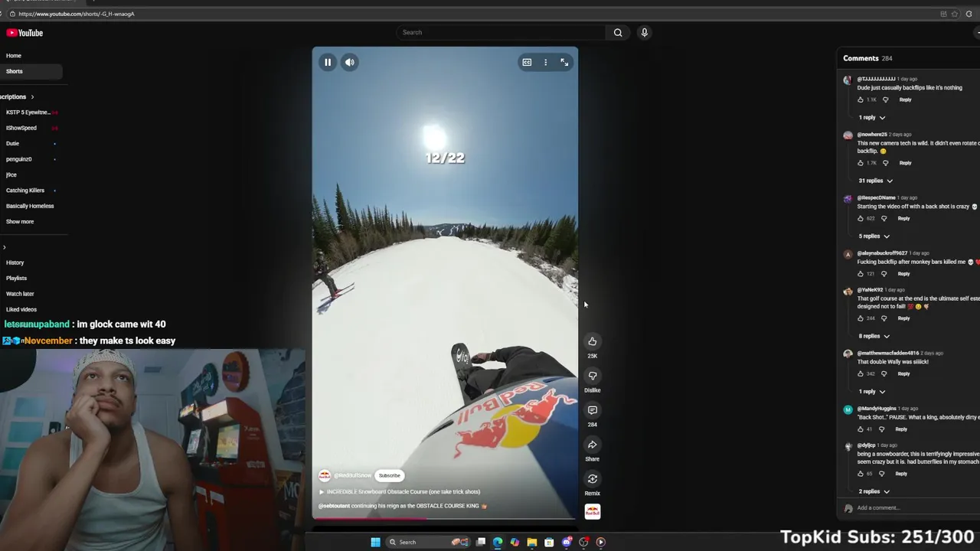The image size is (980, 551).
Task: Dislike the @nowhere25 comment
Action: click(886, 163)
